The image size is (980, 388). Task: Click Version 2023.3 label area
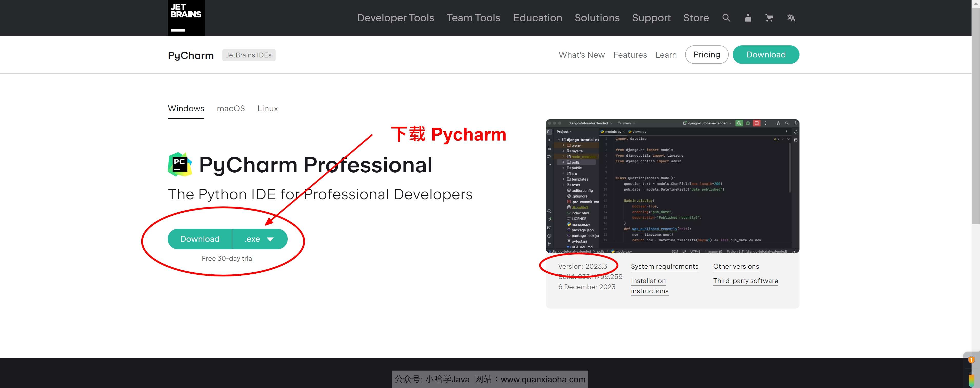pos(582,265)
